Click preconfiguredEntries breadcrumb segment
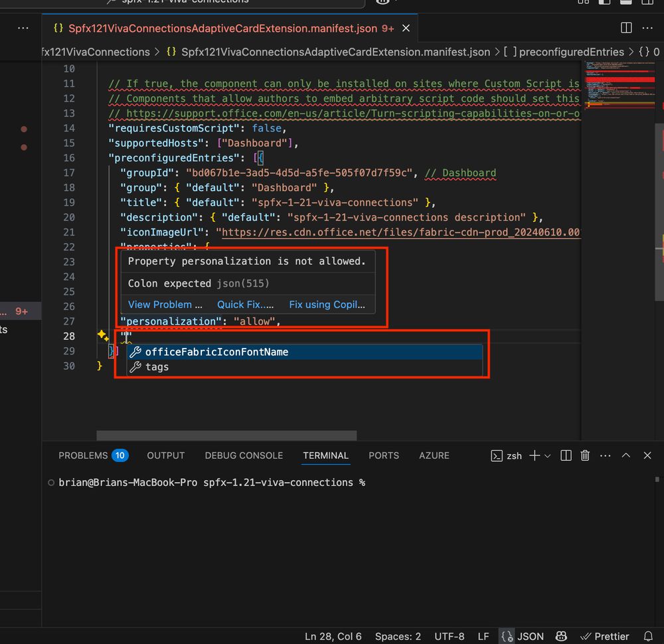Screen dimensions: 664x644 (571, 52)
